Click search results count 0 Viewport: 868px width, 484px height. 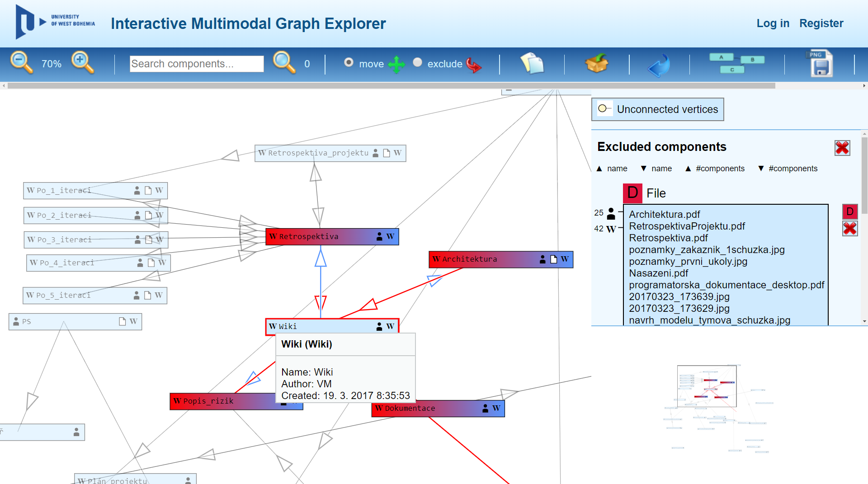(x=307, y=64)
